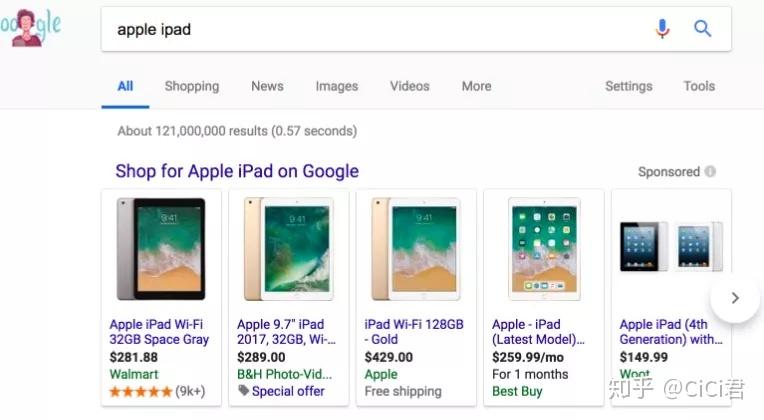Open the Settings menu

pos(628,86)
